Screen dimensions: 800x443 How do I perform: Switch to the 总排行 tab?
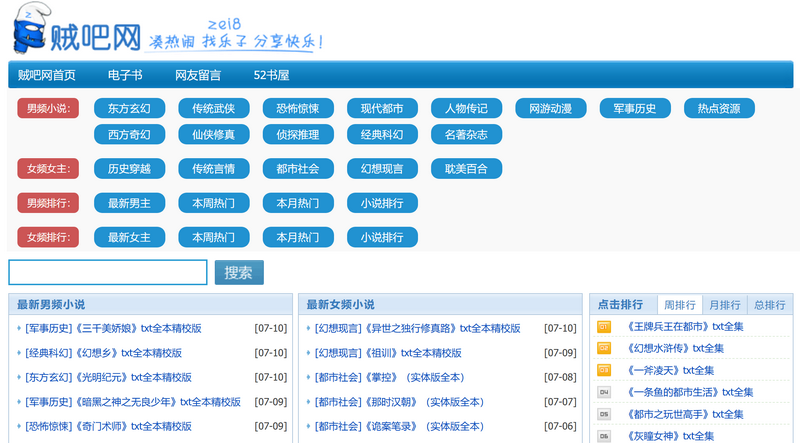tap(769, 305)
